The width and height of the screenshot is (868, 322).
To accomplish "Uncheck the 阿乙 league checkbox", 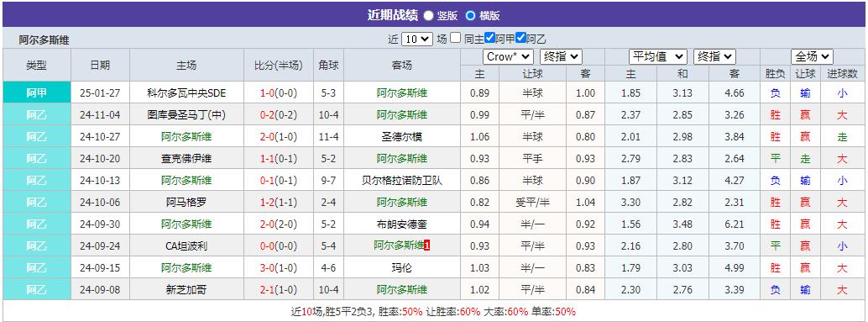I will (x=520, y=38).
